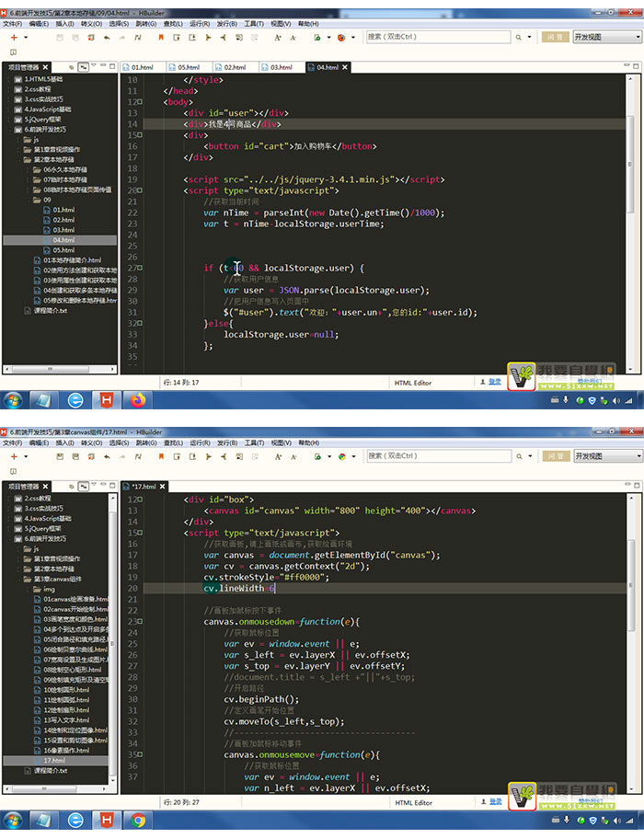Click link-with-editor icon in top project panel
Image resolution: width=644 pixels, height=839 pixels.
tap(84, 67)
